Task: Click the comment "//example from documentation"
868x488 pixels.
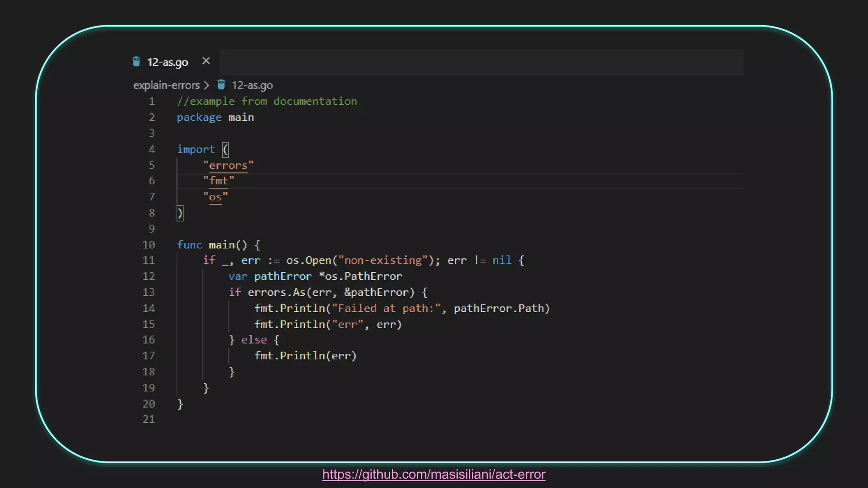Action: [267, 101]
